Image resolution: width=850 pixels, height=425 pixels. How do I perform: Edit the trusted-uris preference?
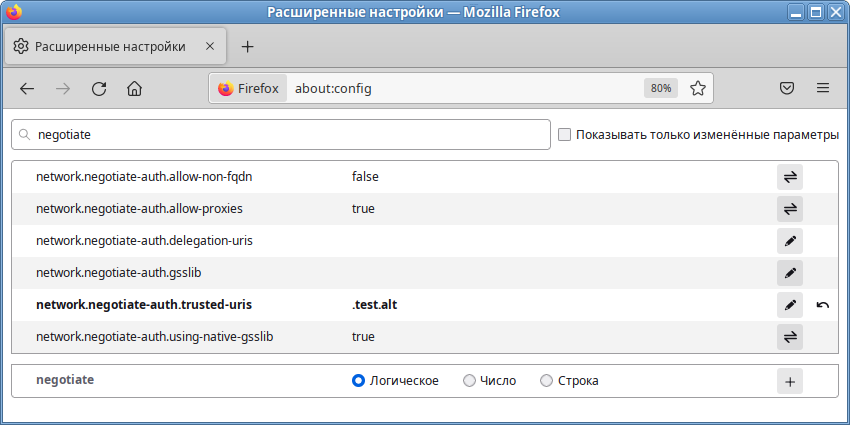[x=790, y=305]
